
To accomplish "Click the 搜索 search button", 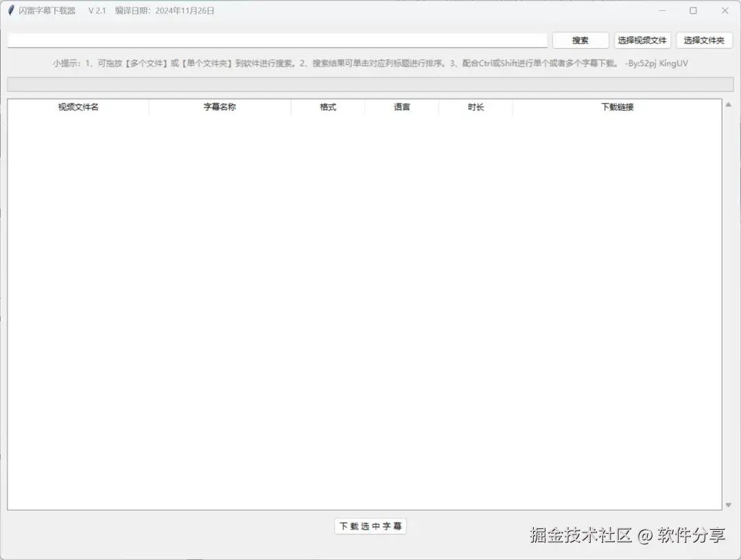I will (580, 40).
